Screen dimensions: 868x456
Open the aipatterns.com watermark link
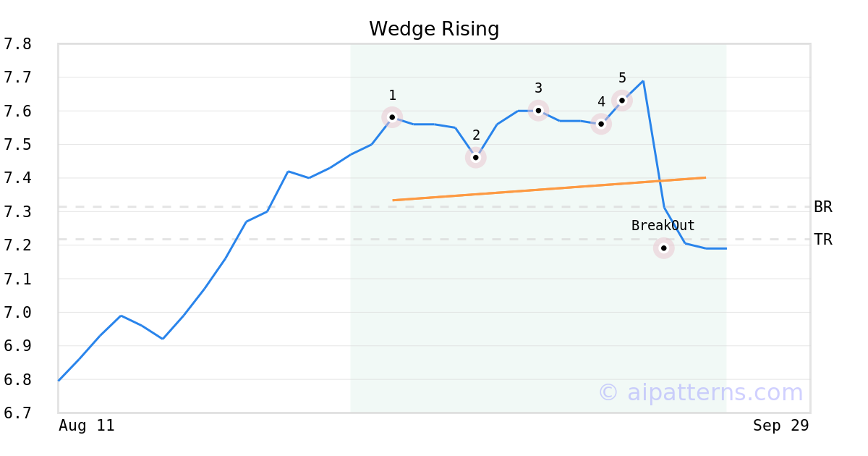[700, 392]
